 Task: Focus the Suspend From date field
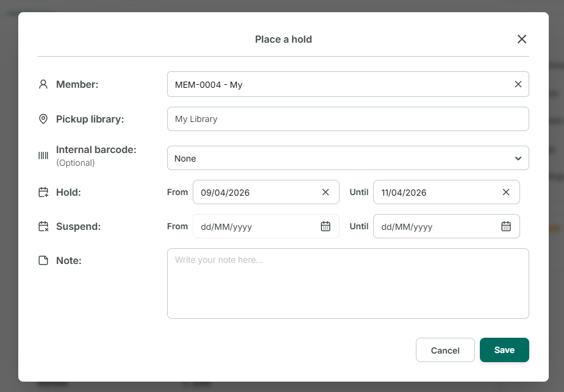click(x=266, y=226)
